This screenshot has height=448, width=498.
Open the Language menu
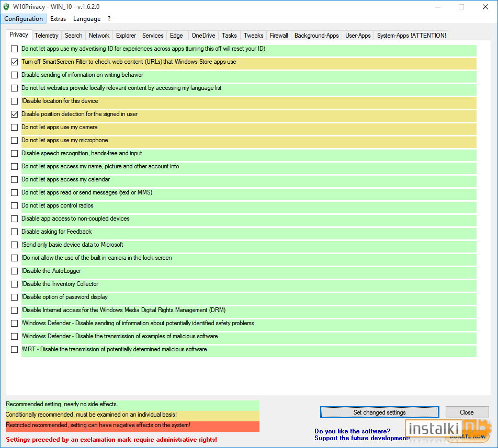click(x=87, y=19)
